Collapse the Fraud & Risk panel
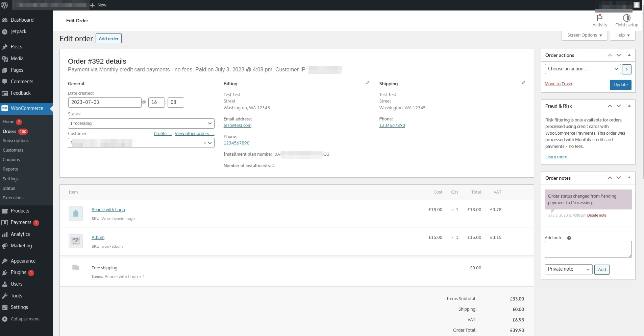Viewport: 644px width, 336px height. pos(629,106)
